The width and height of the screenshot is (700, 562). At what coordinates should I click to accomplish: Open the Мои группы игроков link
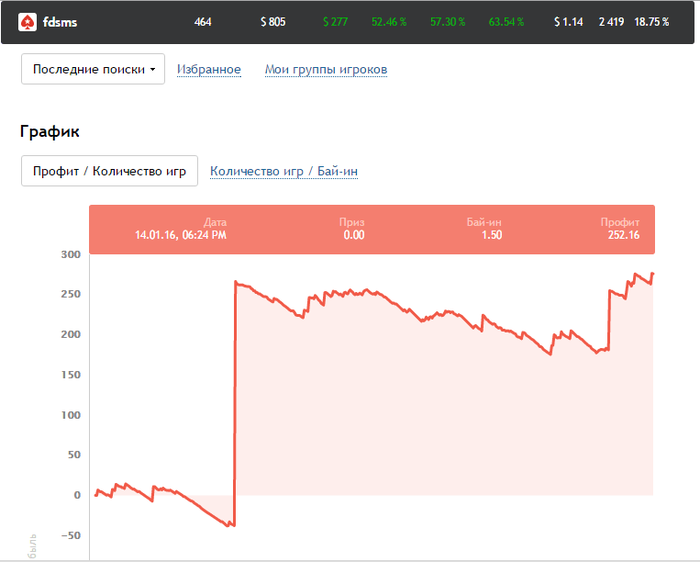(325, 69)
